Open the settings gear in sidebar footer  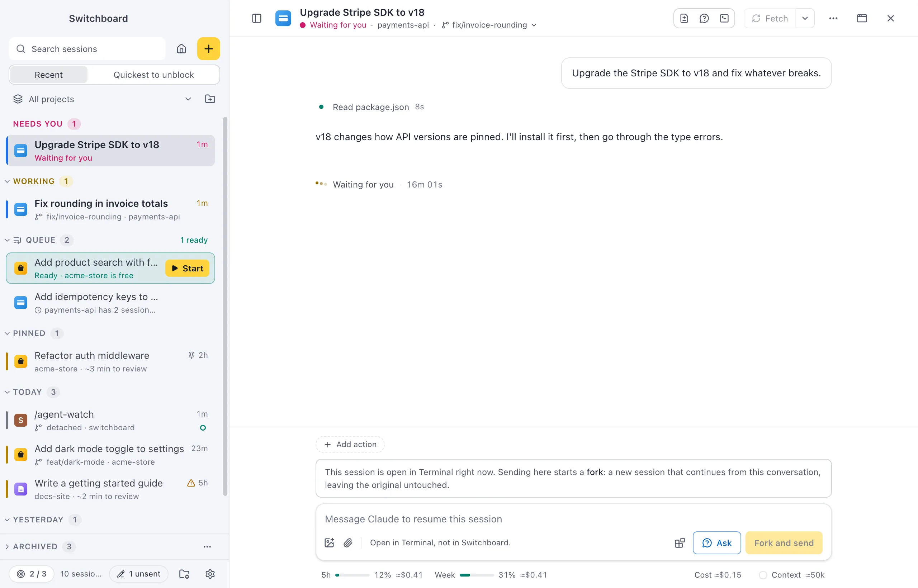210,574
